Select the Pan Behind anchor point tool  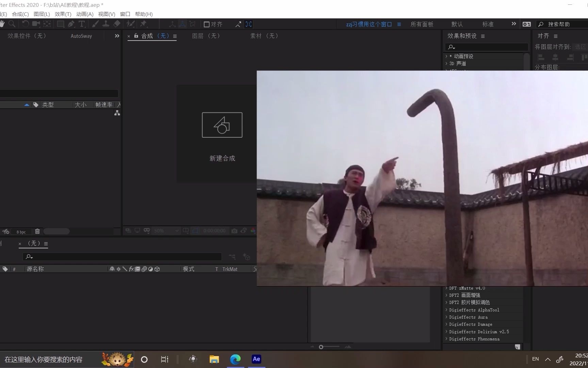coord(47,24)
